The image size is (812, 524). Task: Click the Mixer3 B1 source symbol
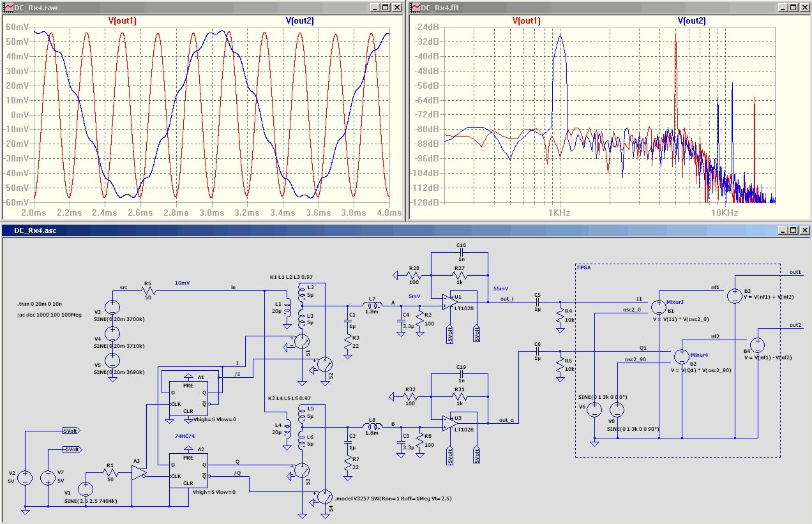(658, 306)
